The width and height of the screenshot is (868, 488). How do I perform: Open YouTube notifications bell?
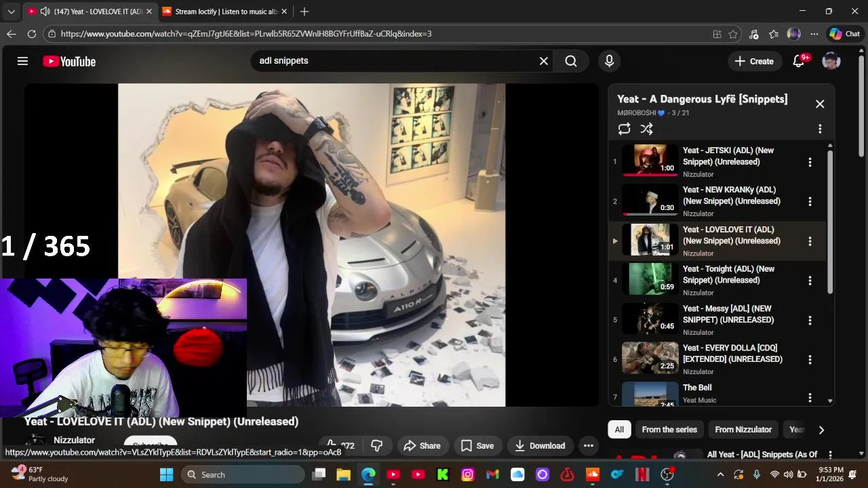pos(799,61)
